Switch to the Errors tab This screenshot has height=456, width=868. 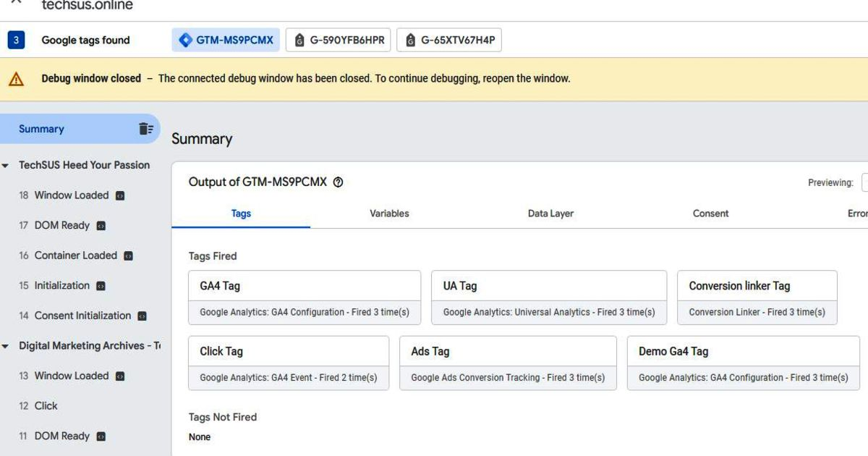click(858, 214)
